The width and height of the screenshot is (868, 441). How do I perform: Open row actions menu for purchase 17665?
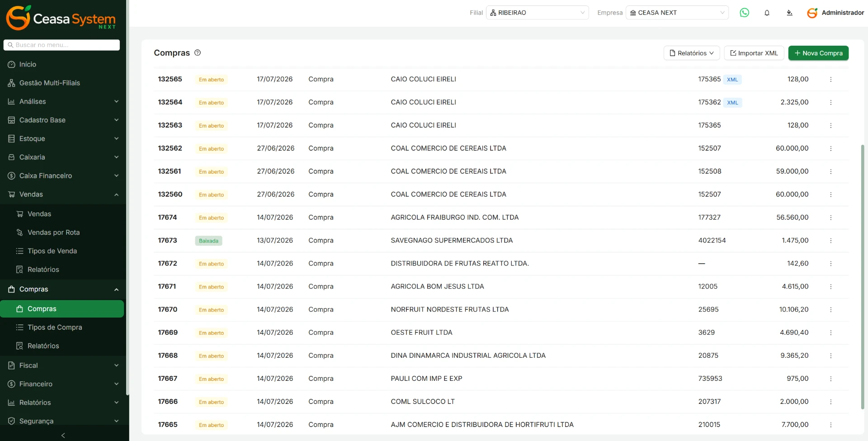[830, 425]
